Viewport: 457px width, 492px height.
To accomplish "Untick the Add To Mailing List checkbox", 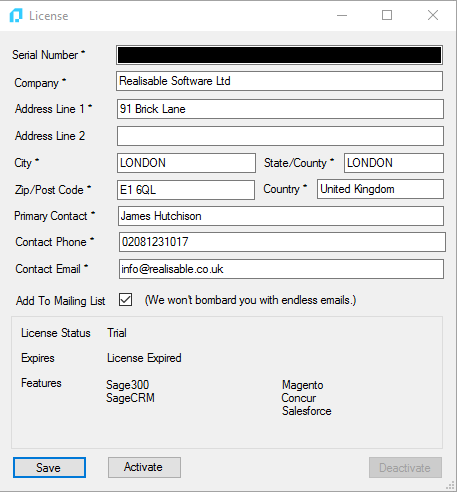I will [x=126, y=300].
